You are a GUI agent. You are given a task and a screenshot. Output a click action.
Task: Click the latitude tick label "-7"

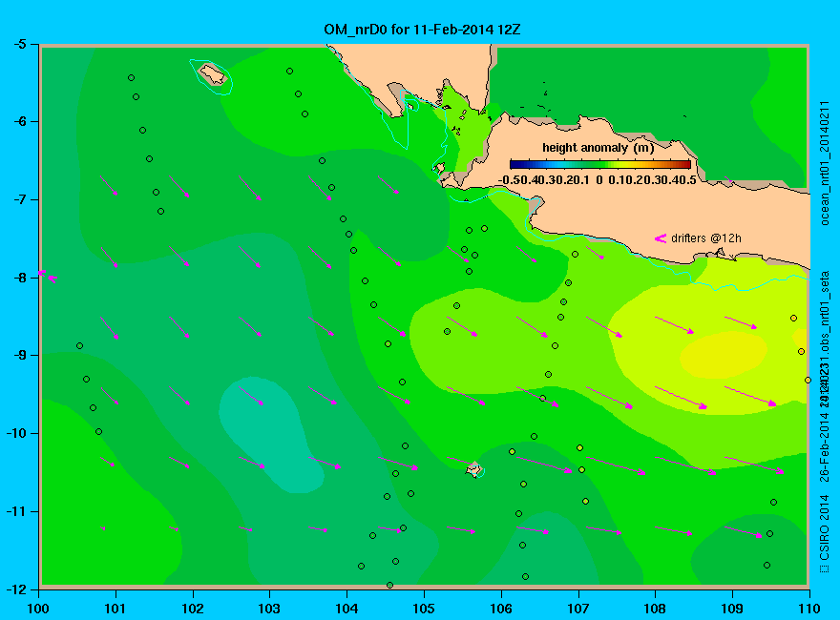(19, 199)
